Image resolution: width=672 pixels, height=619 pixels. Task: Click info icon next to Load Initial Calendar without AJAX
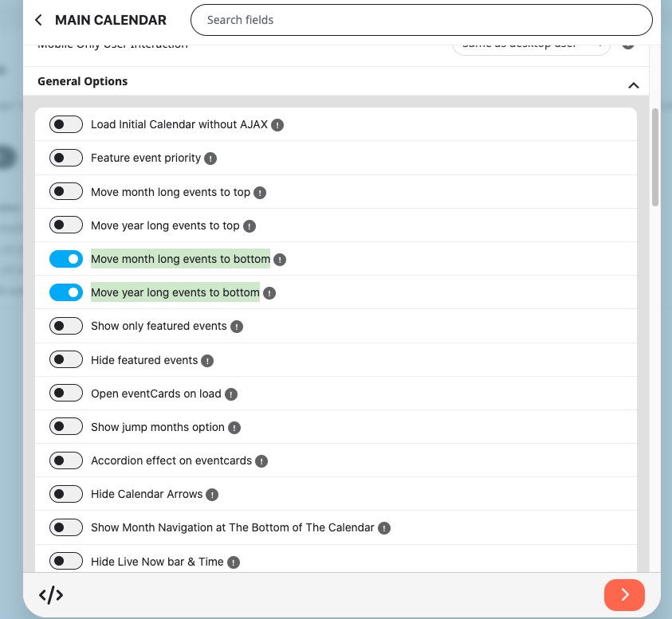pos(277,125)
